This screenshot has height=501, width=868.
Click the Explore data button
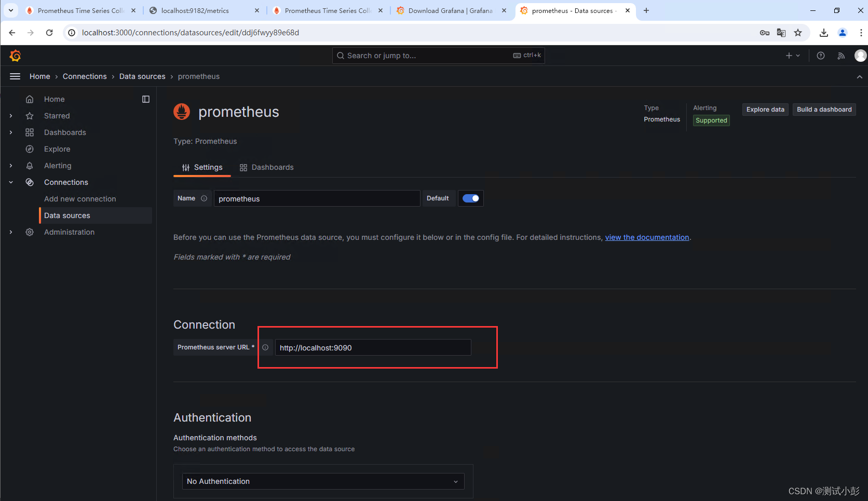[765, 110]
